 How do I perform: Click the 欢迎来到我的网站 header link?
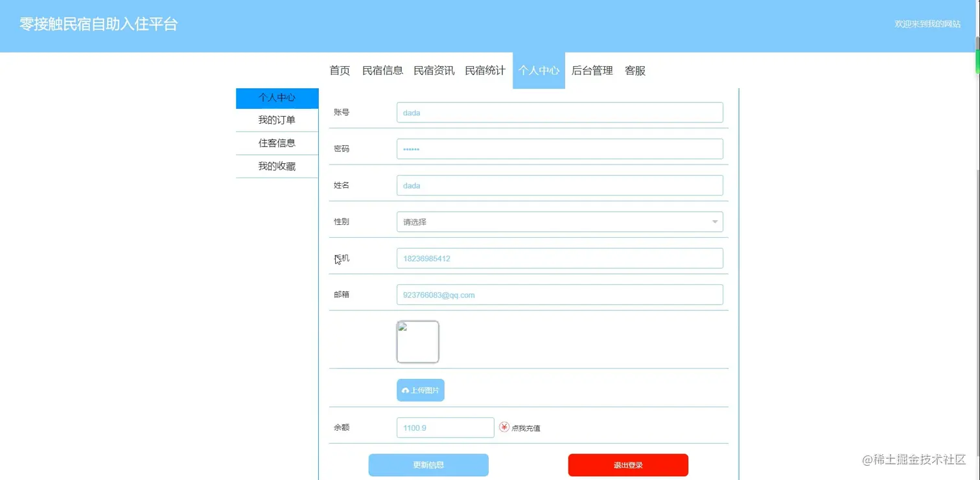927,24
